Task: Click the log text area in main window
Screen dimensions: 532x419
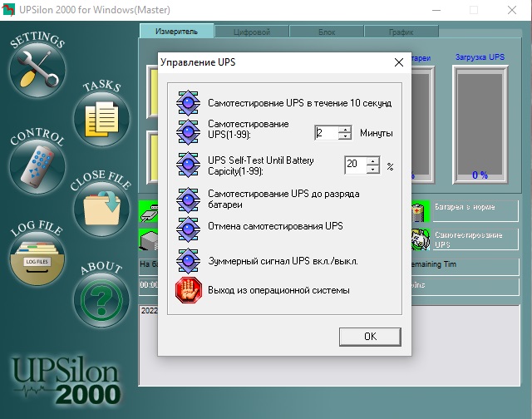Action: [329, 345]
